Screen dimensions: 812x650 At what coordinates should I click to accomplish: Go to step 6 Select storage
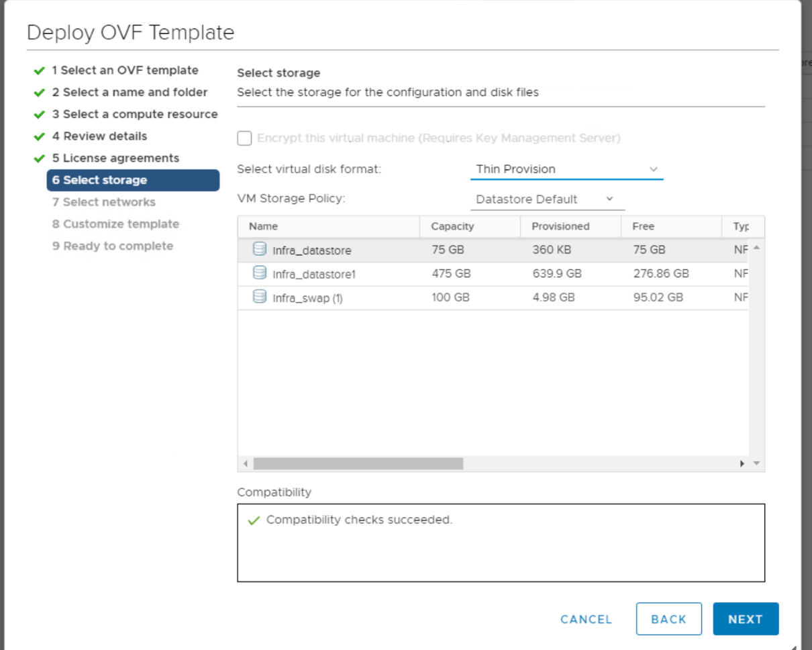tap(133, 180)
